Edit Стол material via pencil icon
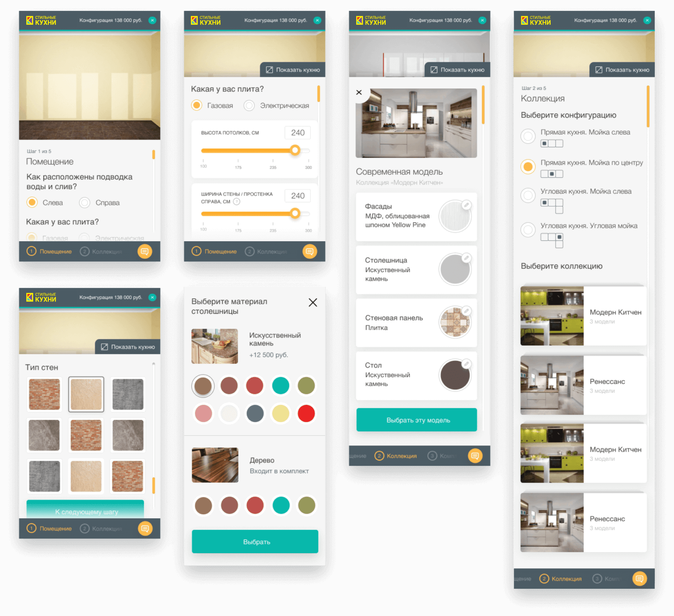674x616 pixels. (x=466, y=364)
